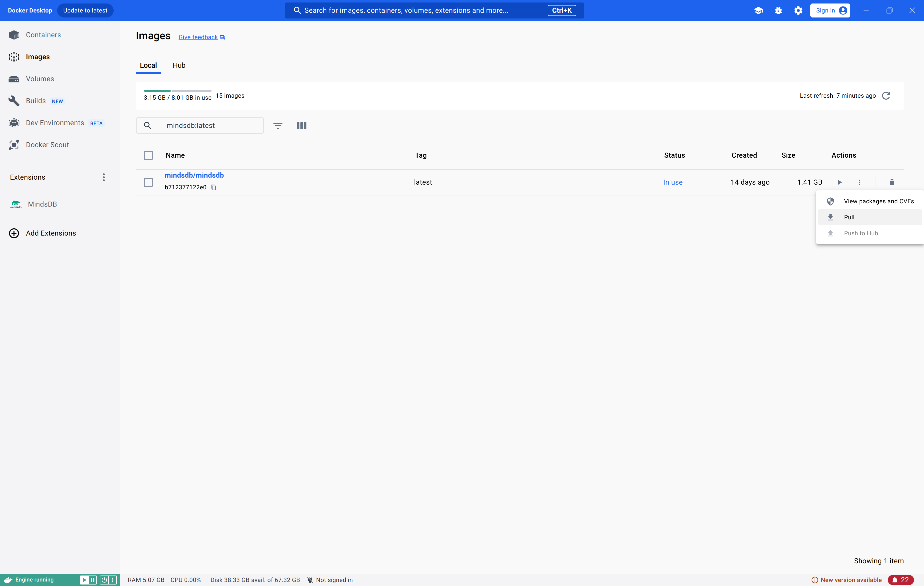The image size is (924, 586).
Task: Click the 1.41 GB size cell
Action: coord(810,182)
